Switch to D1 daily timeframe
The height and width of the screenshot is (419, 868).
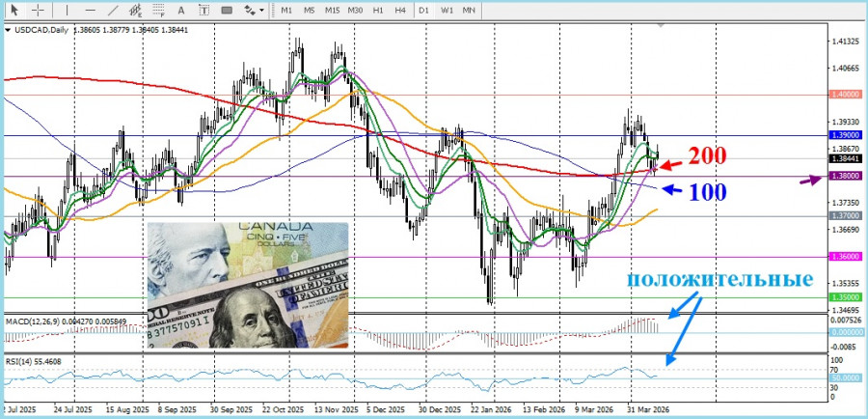pyautogui.click(x=423, y=11)
